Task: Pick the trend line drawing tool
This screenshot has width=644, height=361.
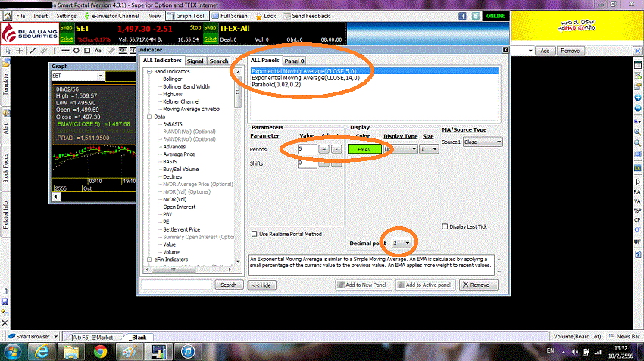Action: [33, 51]
